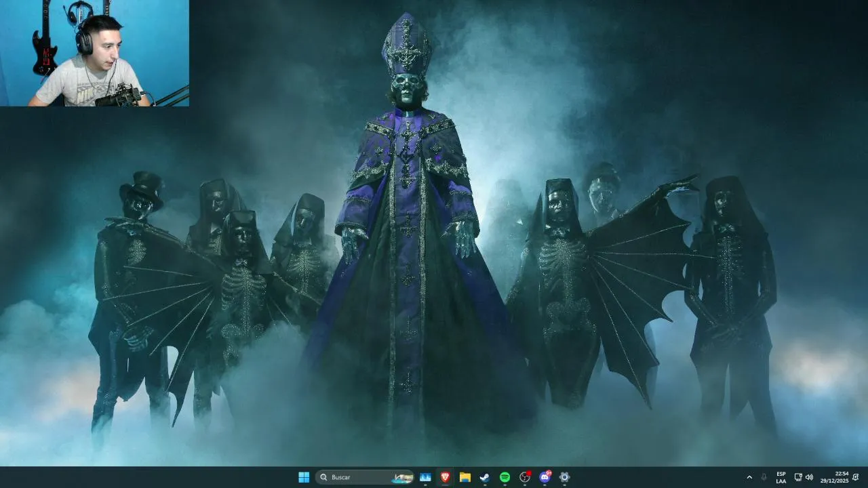This screenshot has height=488, width=868.
Task: Open the gear icon app in taskbar
Action: [x=564, y=477]
